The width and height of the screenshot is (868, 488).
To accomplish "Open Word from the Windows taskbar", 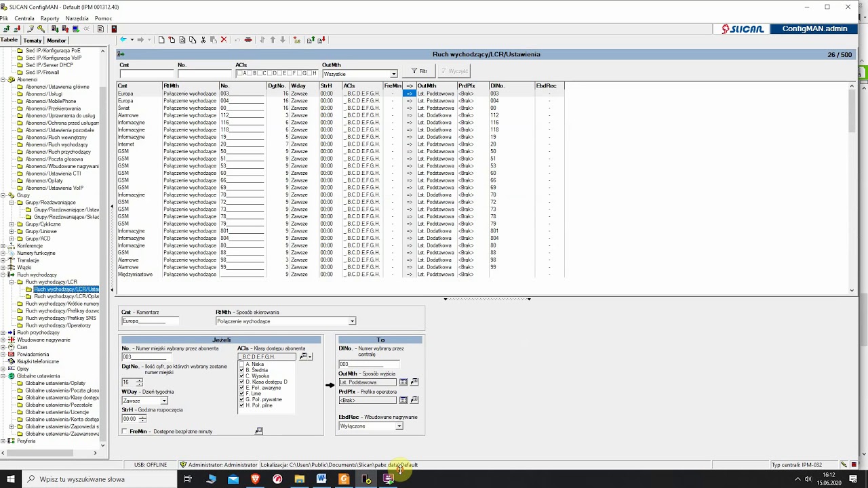I will coord(321,479).
